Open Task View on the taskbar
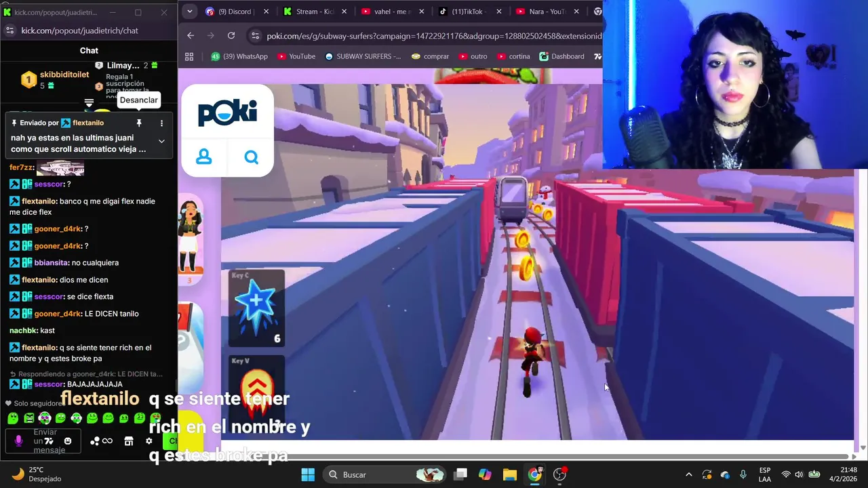The image size is (868, 488). 460,474
